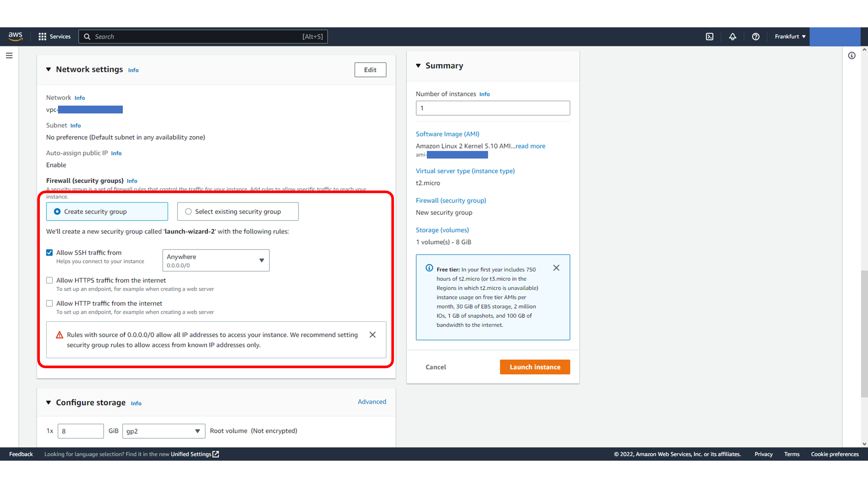Open the Unified Settings link

pos(191,454)
